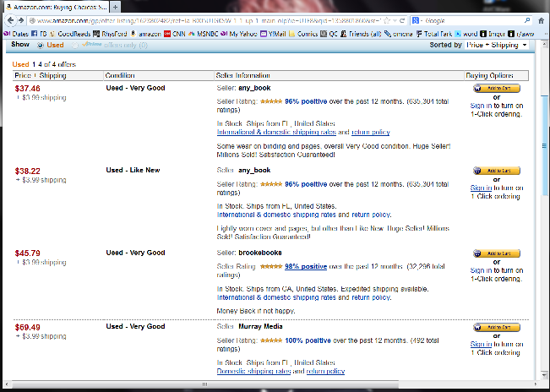The height and width of the screenshot is (392, 550).
Task: Open the Comics bookmark folder
Action: coord(303,34)
